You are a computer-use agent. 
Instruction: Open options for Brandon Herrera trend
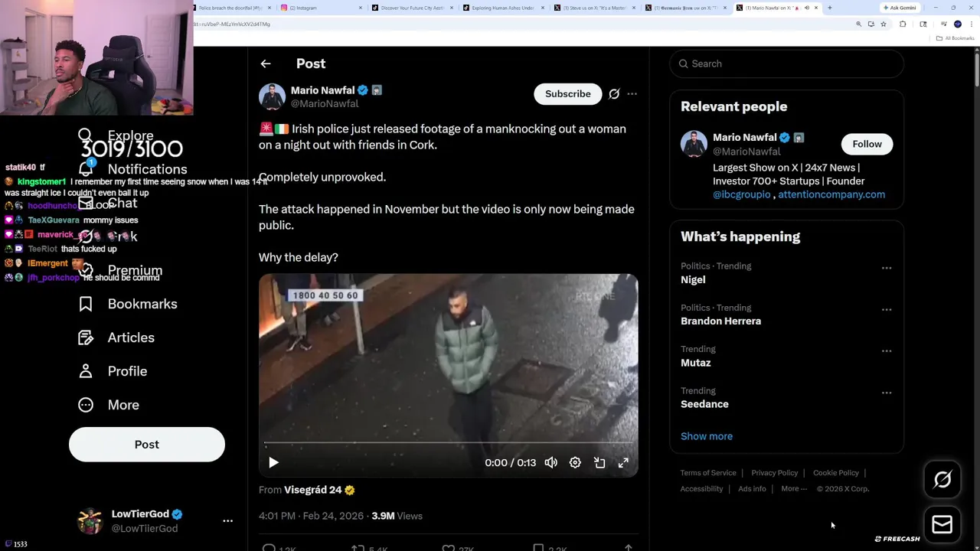[887, 309]
